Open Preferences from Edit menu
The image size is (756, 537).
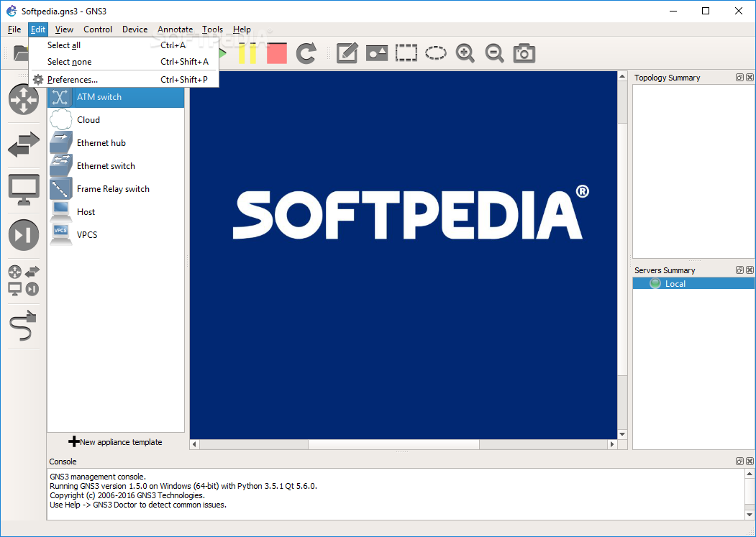point(124,80)
